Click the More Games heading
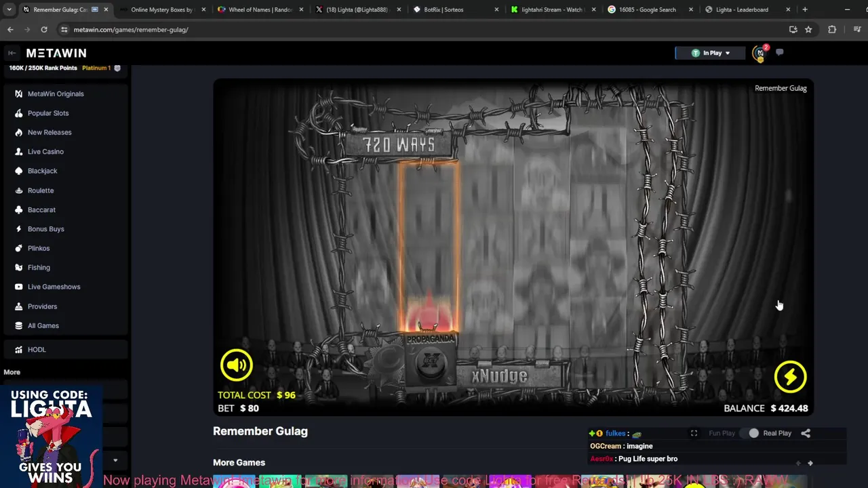Viewport: 868px width, 488px height. (239, 462)
